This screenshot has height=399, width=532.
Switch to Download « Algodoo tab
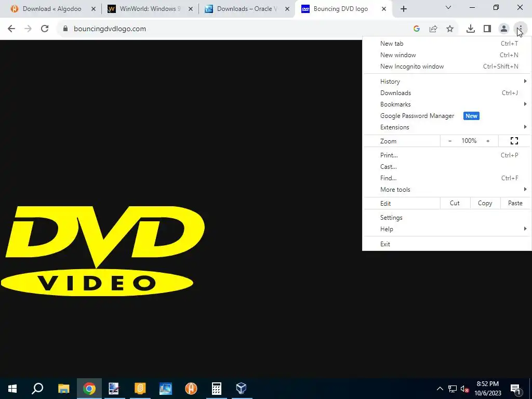(x=52, y=9)
